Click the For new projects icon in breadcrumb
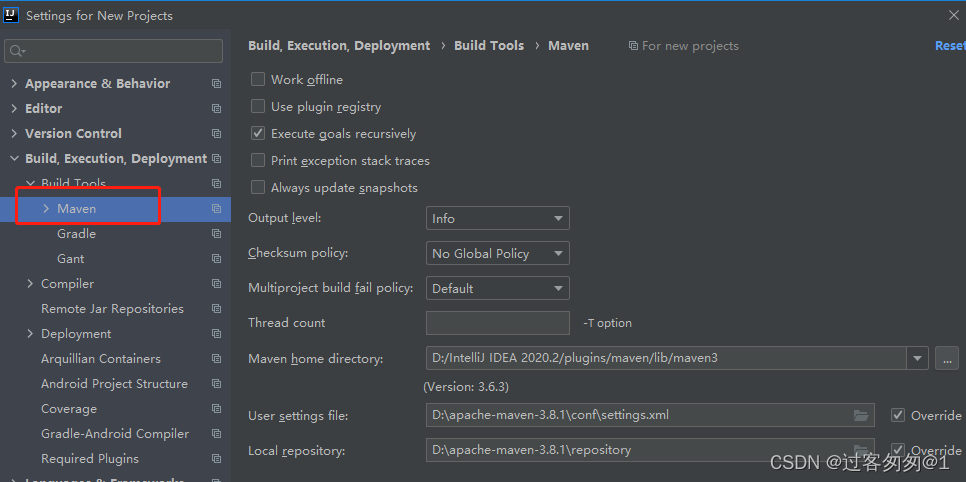 633,46
